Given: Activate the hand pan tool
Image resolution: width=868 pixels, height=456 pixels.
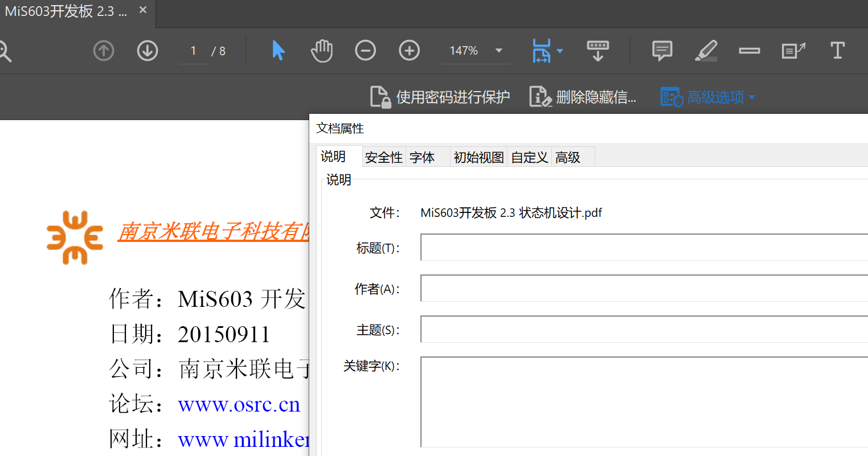Looking at the screenshot, I should point(322,51).
